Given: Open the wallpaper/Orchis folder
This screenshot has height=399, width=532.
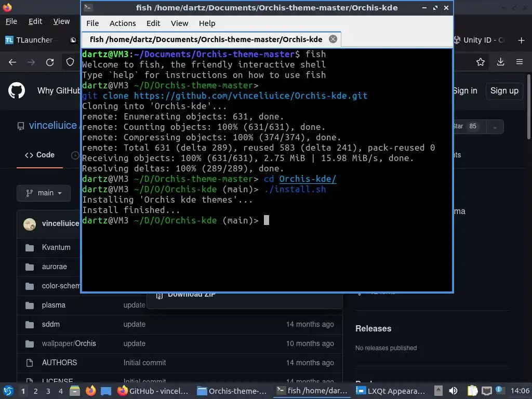Looking at the screenshot, I should pyautogui.click(x=69, y=343).
